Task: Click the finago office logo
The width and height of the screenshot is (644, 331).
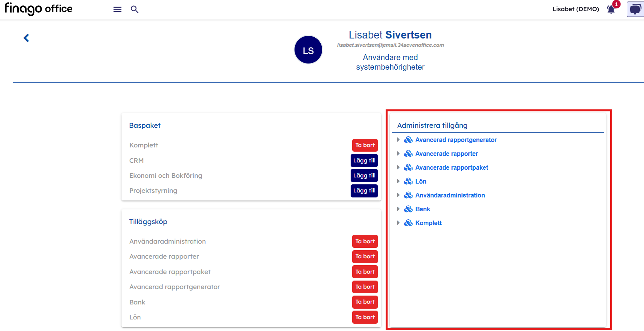Action: tap(38, 9)
